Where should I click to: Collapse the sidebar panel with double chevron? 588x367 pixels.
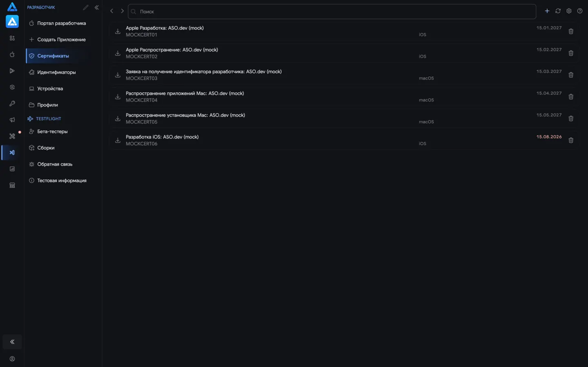click(x=97, y=7)
